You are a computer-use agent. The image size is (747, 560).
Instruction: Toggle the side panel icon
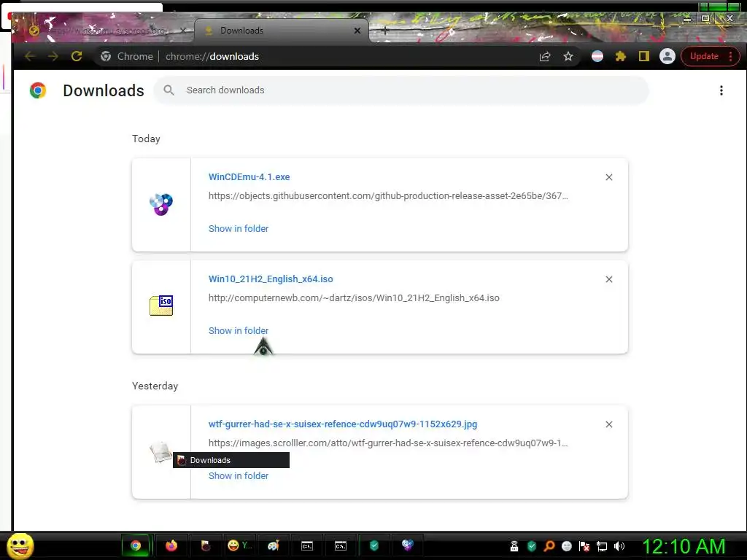(x=643, y=57)
